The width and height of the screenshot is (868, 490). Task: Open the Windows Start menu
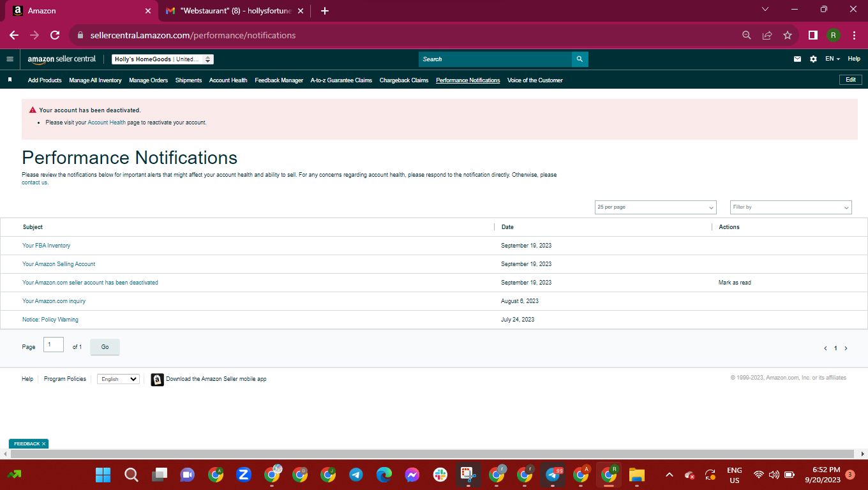click(x=103, y=475)
